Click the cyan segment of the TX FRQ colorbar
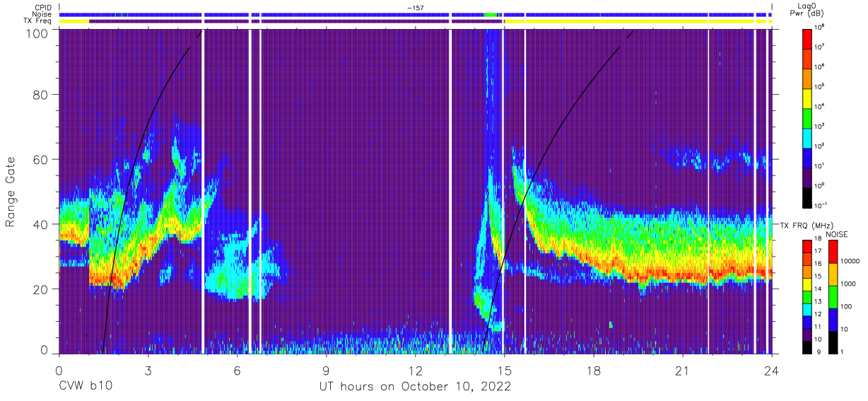 [x=807, y=308]
